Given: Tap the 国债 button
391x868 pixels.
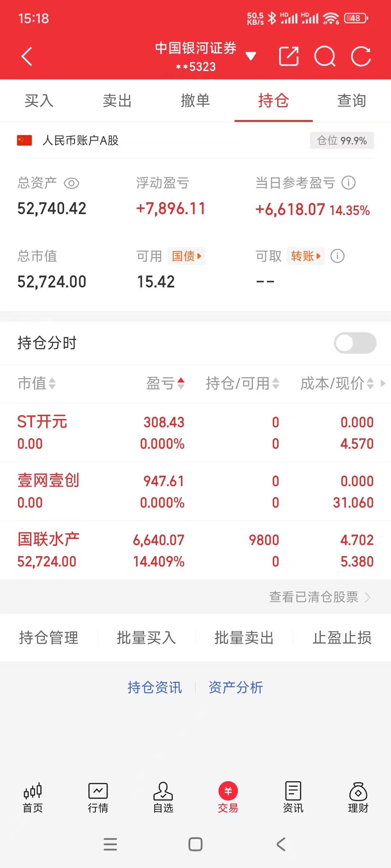Looking at the screenshot, I should (186, 256).
